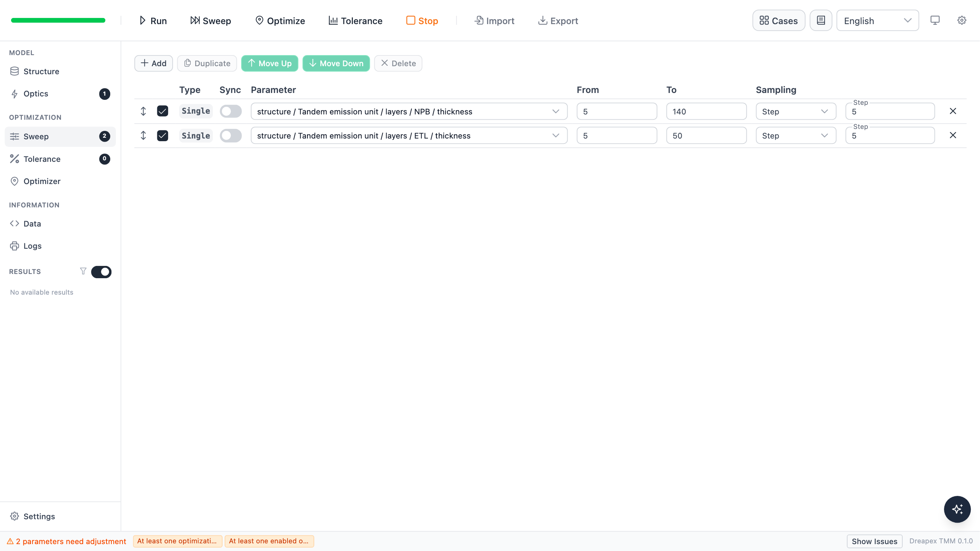Click the To field showing 140
The height and width of the screenshot is (551, 980).
[706, 111]
